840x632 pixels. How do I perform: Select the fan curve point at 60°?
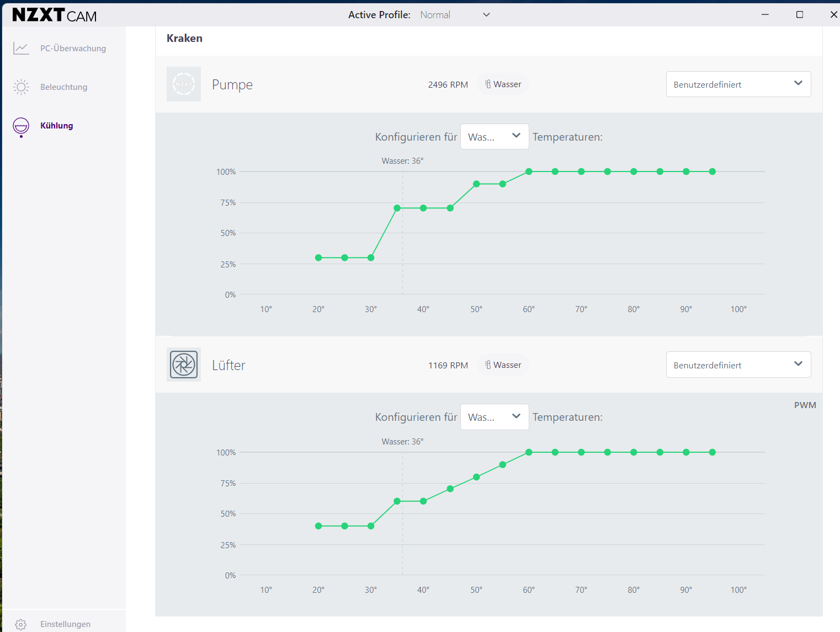pos(529,452)
